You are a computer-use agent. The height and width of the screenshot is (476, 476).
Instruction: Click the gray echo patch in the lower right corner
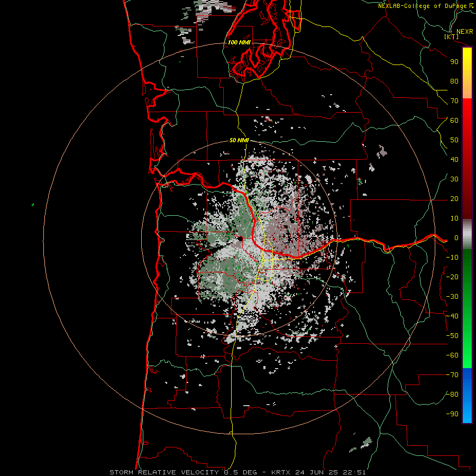coord(366,442)
